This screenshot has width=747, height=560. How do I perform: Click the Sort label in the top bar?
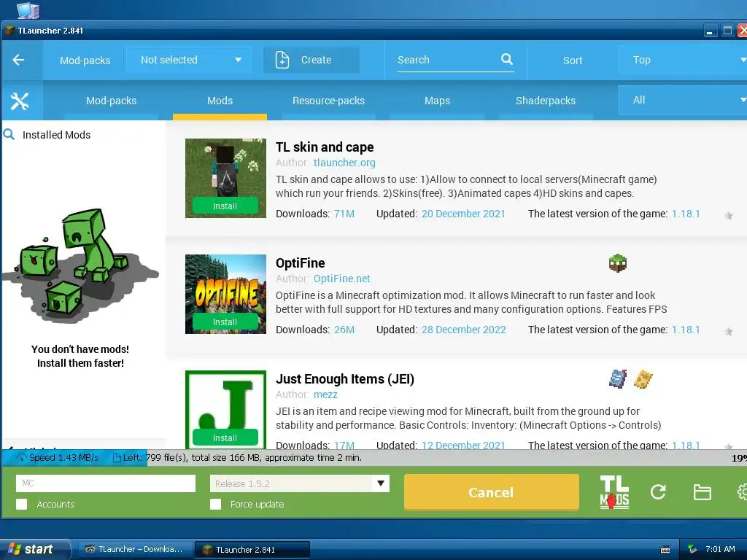pyautogui.click(x=573, y=61)
